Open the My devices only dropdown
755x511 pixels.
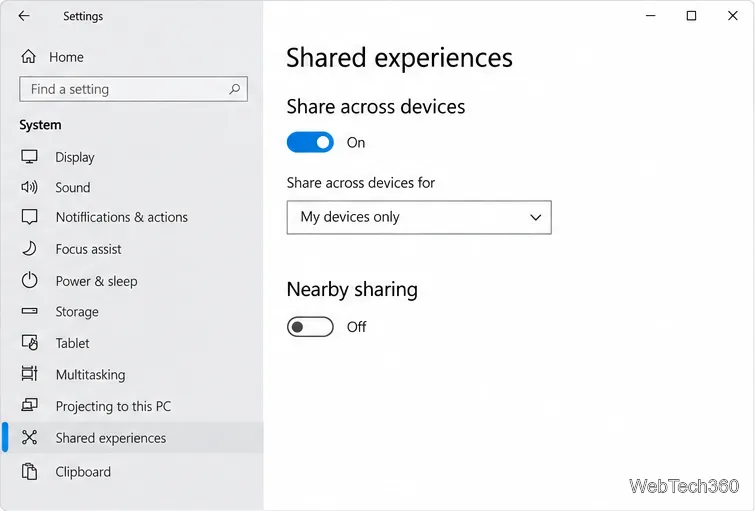tap(419, 217)
